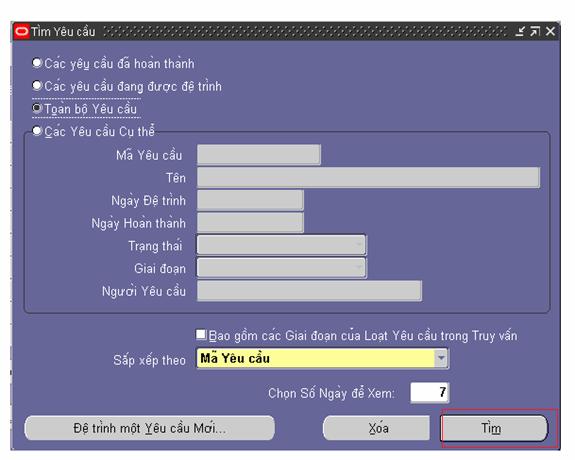Select 'Các Yêu cầu Cụ thể' radio button
Viewport: 575px width, 460px height.
click(x=37, y=131)
